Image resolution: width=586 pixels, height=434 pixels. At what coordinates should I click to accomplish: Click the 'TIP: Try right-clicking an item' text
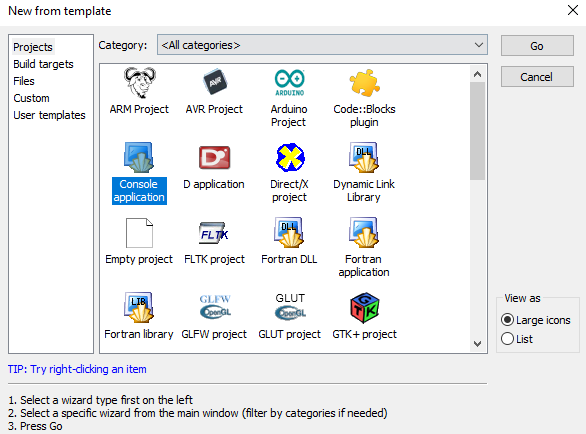pyautogui.click(x=77, y=369)
